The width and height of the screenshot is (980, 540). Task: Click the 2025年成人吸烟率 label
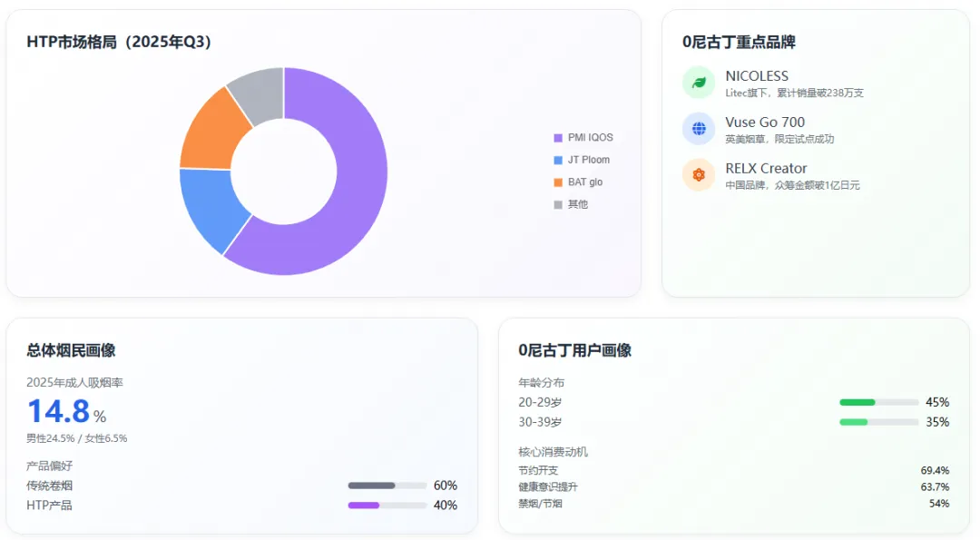click(x=74, y=382)
